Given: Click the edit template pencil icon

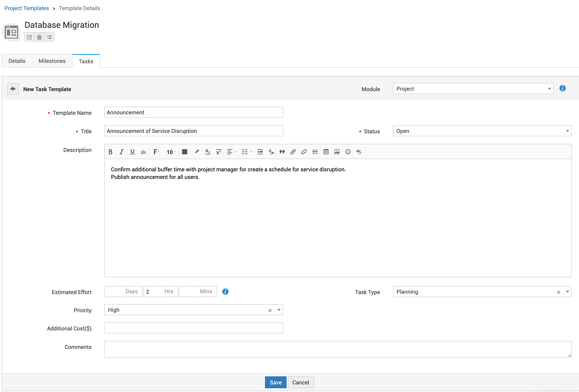Looking at the screenshot, I should point(29,37).
